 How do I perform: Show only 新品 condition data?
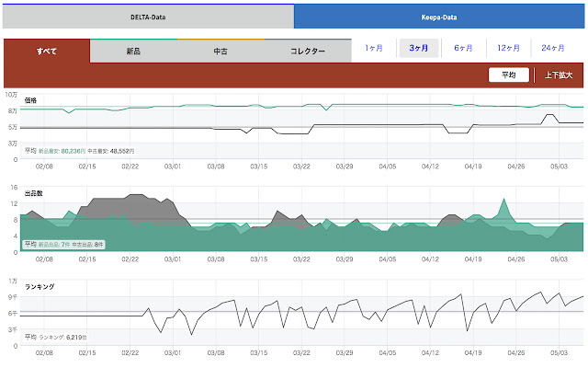[x=133, y=52]
